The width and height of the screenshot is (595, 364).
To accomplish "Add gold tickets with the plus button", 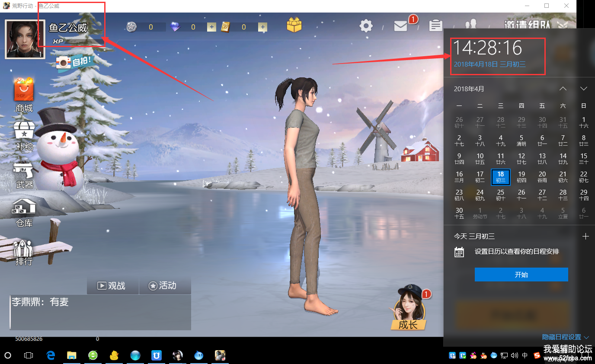I will tap(262, 27).
